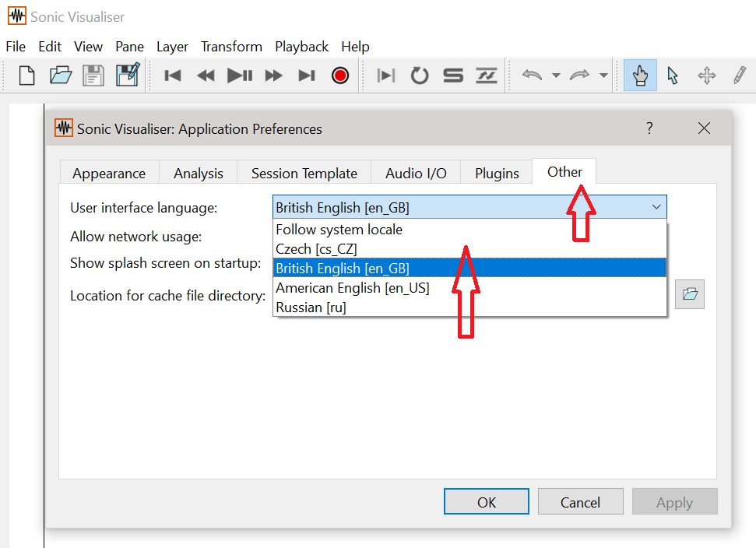
Task: Open the Edit menu
Action: click(x=50, y=47)
